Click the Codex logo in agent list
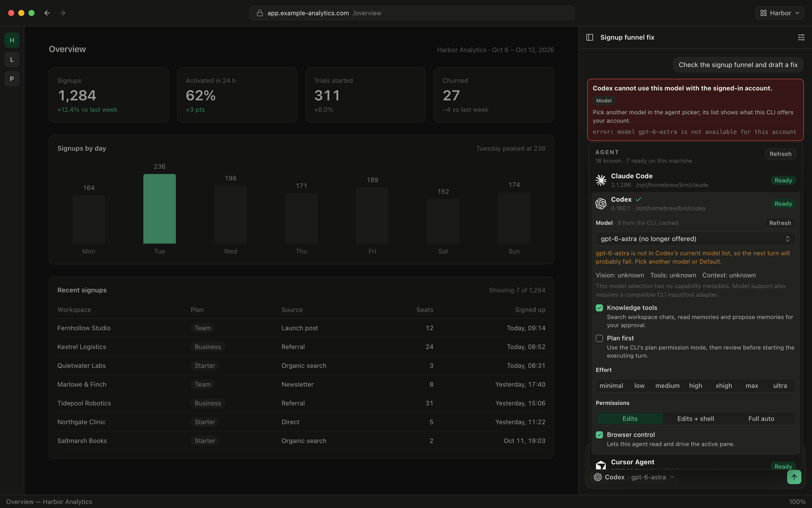The width and height of the screenshot is (812, 508). 601,204
